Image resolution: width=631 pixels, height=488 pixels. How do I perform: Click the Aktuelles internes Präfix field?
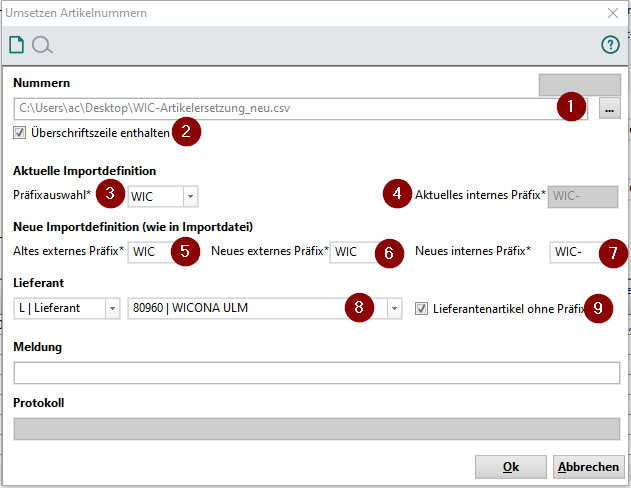click(x=583, y=196)
